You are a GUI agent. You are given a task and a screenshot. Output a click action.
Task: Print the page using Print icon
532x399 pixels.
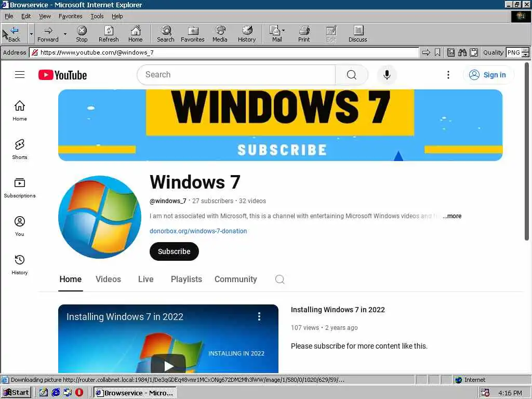304,34
